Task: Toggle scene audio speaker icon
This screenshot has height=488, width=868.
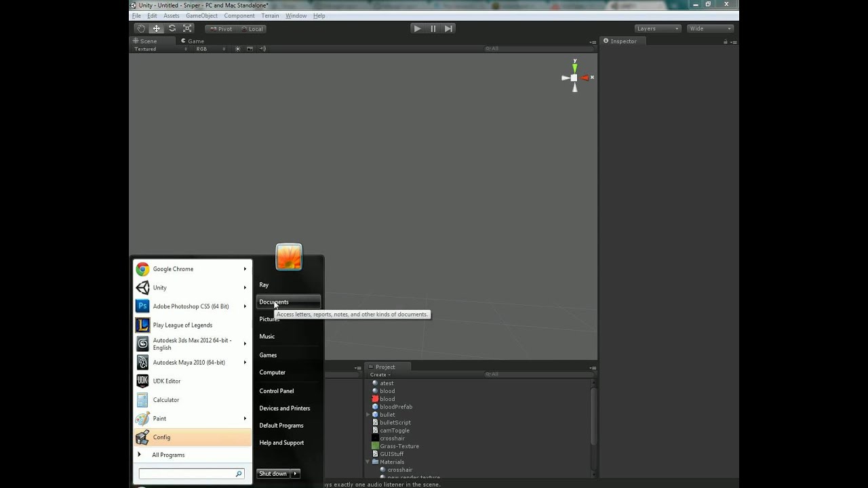Action: click(262, 49)
